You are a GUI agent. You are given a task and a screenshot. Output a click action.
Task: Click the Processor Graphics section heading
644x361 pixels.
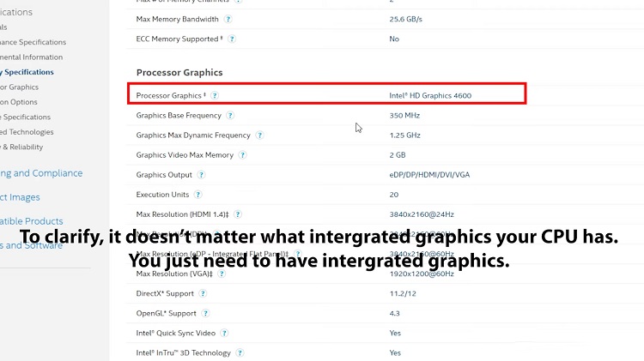coord(179,73)
